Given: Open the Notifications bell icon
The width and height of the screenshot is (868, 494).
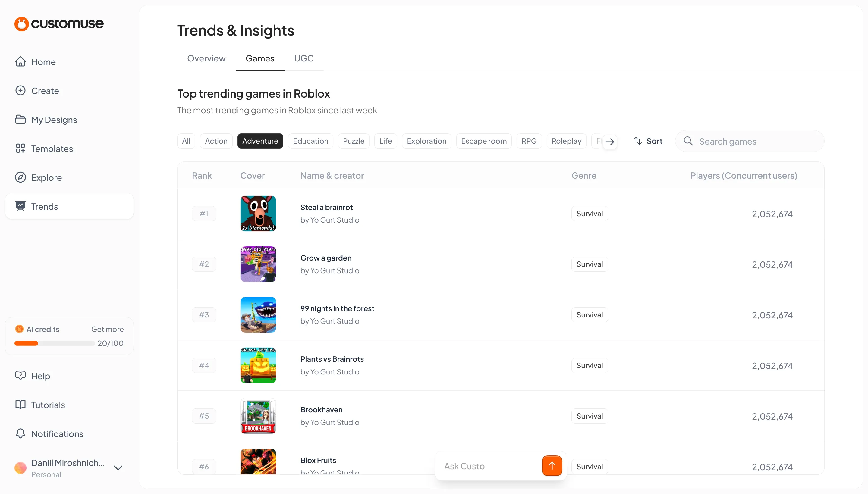Looking at the screenshot, I should (x=20, y=433).
